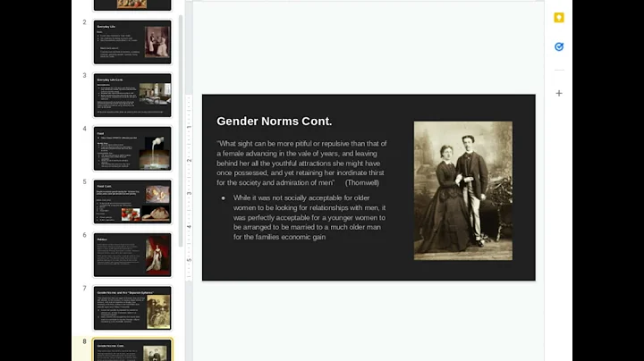Click the plus Get add-ons icon
This screenshot has width=644, height=361.
[x=558, y=93]
